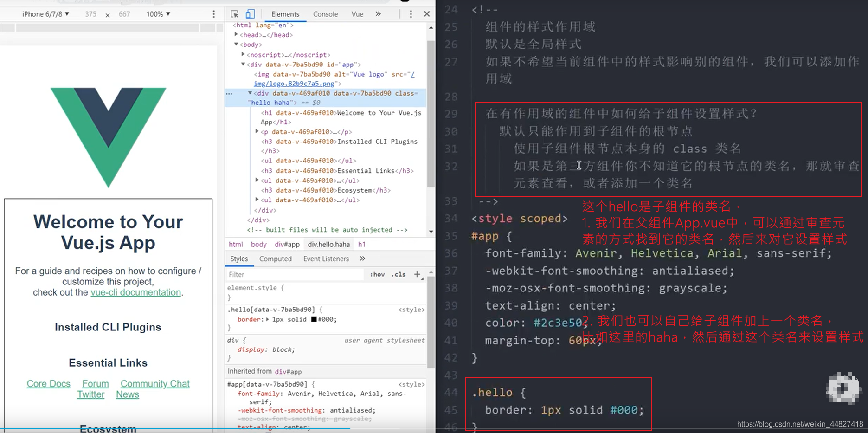The image size is (868, 433).
Task: Expand the ul node under Essential Links
Action: pos(257,180)
